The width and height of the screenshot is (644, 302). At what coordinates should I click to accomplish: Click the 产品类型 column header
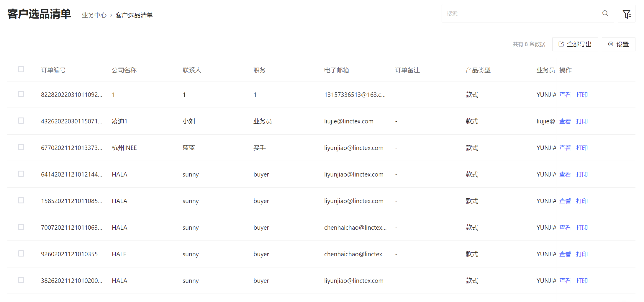pos(478,70)
